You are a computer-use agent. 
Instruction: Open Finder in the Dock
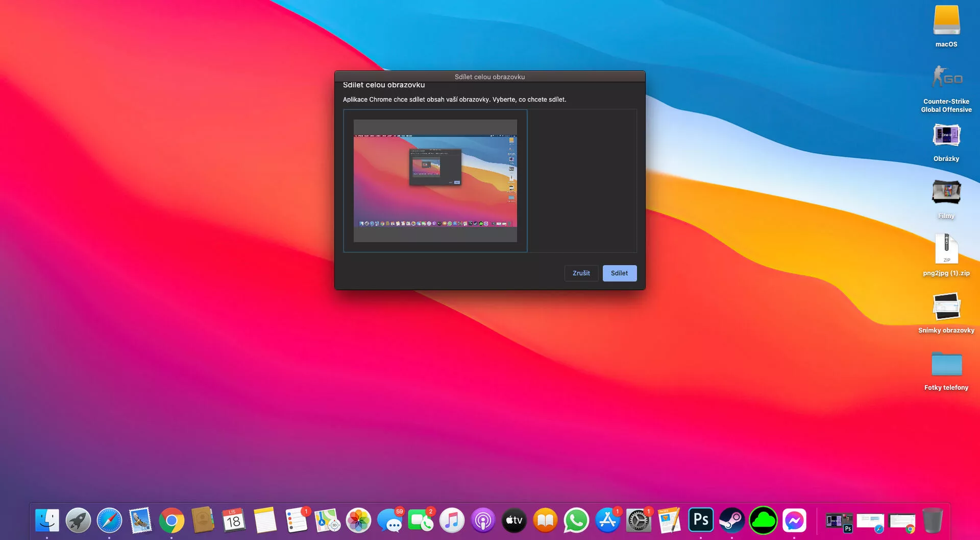(47, 521)
